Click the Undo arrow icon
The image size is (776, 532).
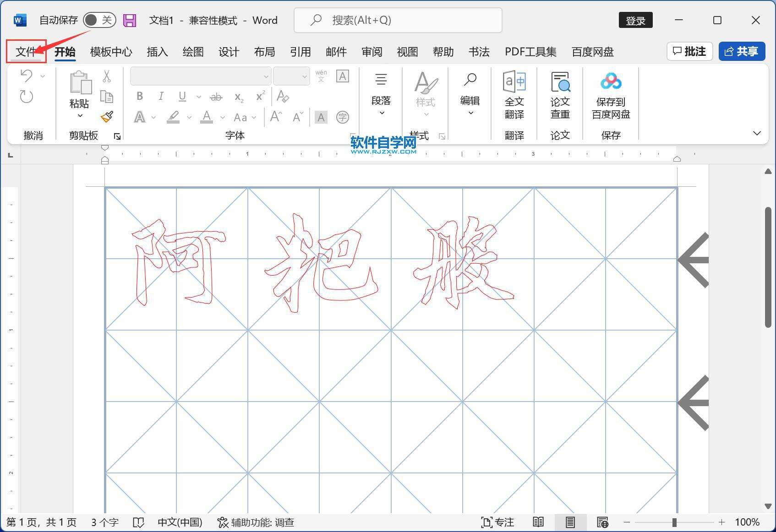[x=26, y=76]
